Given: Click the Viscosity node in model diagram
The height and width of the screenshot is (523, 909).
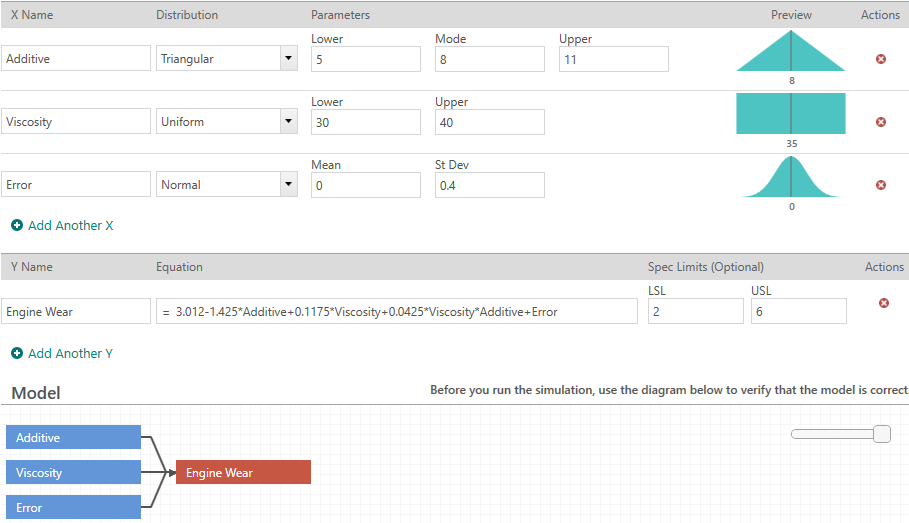Looking at the screenshot, I should [73, 473].
